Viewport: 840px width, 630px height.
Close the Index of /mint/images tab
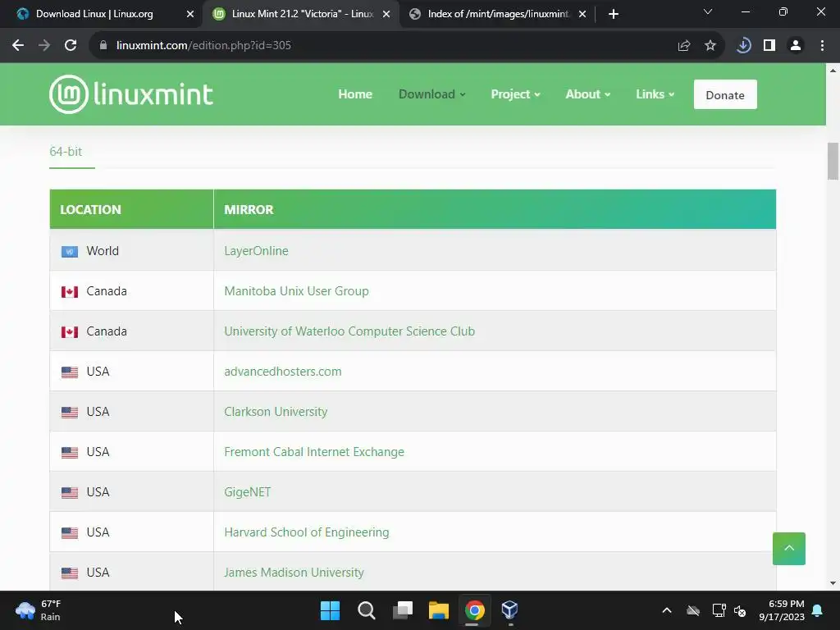pos(582,14)
